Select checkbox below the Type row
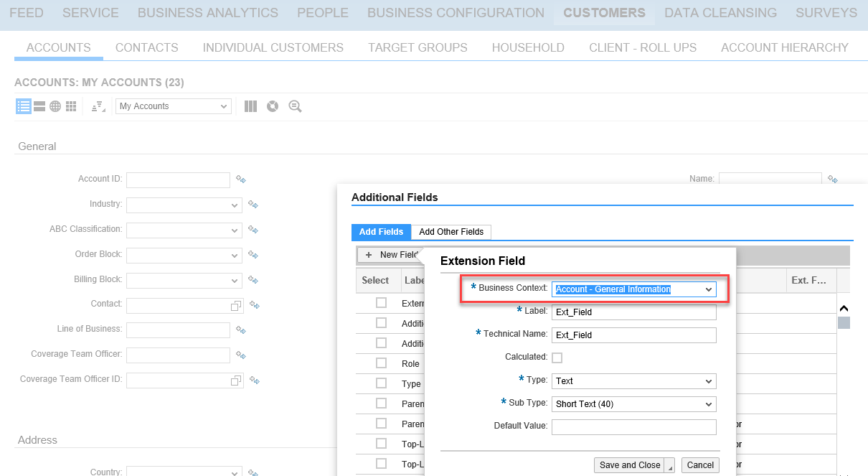 [x=382, y=403]
